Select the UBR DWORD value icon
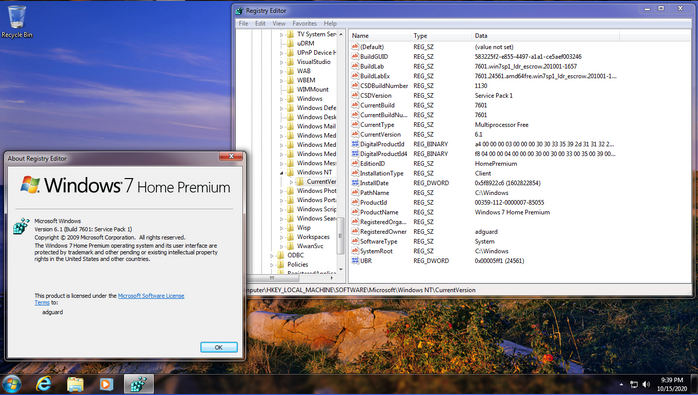Screen dimensions: 698x395 355,261
